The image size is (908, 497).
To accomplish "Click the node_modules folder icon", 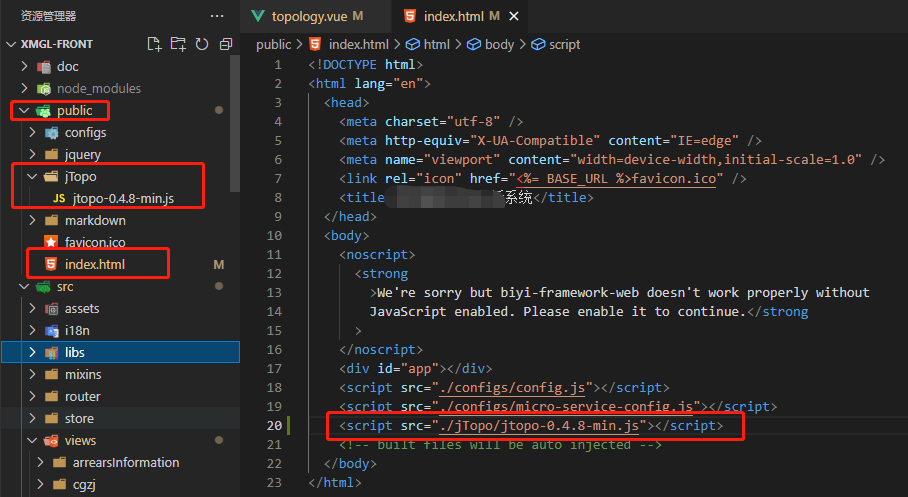I will [44, 89].
